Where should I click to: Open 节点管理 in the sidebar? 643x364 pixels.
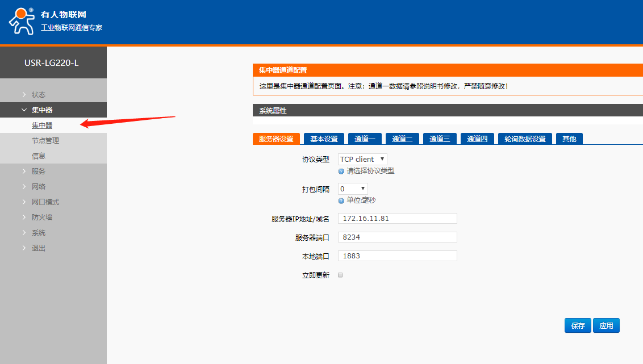45,141
